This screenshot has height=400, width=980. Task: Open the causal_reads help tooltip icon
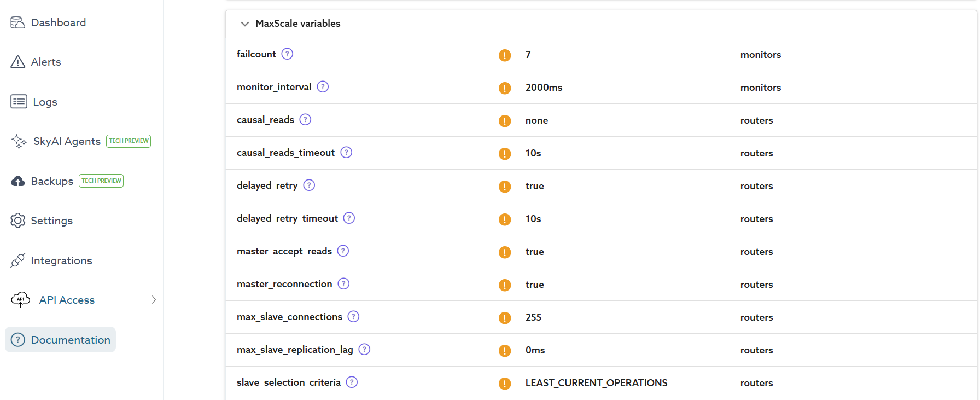[x=305, y=120]
